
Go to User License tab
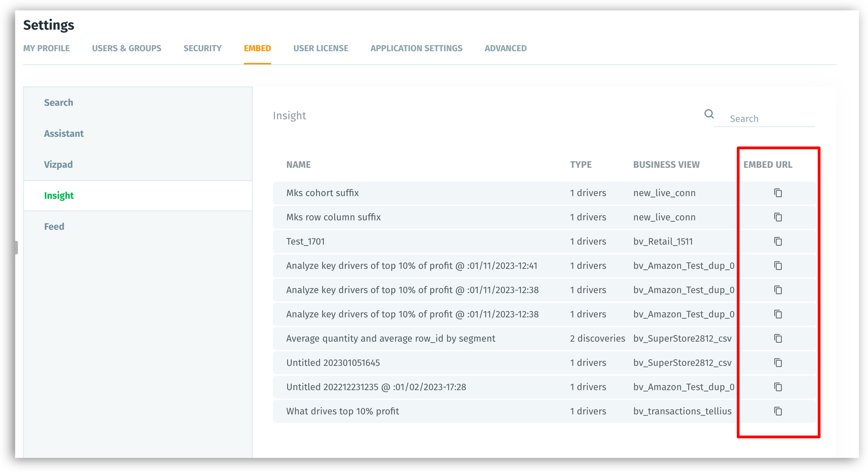321,48
